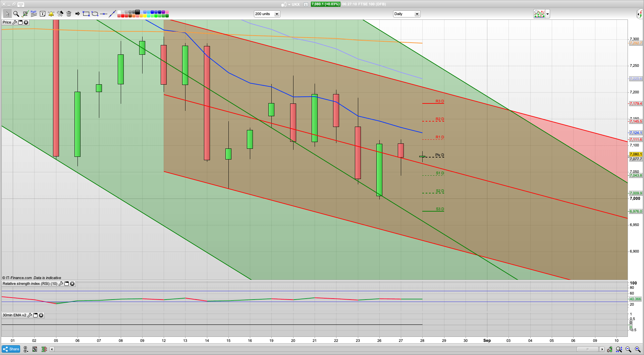This screenshot has height=355, width=644.
Task: Open the on-screen keyboard icon in title bar
Action: pyautogui.click(x=20, y=4)
